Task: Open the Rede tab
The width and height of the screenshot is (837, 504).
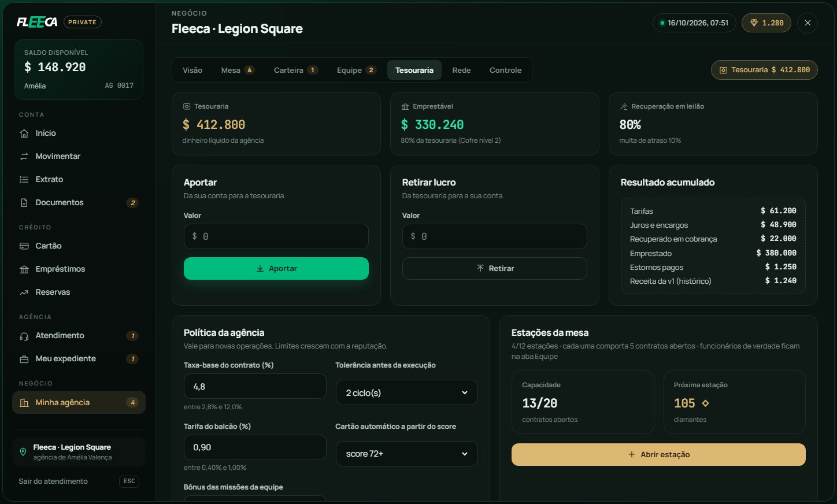Action: click(461, 70)
